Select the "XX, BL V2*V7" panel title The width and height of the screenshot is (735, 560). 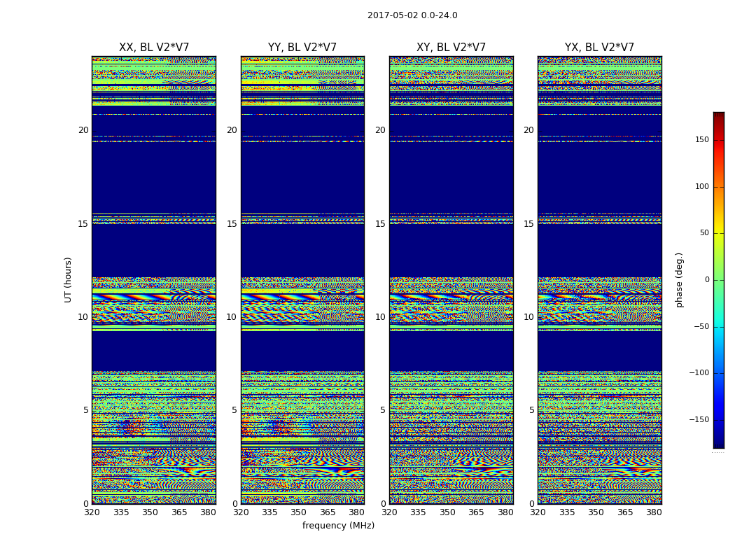click(x=154, y=48)
